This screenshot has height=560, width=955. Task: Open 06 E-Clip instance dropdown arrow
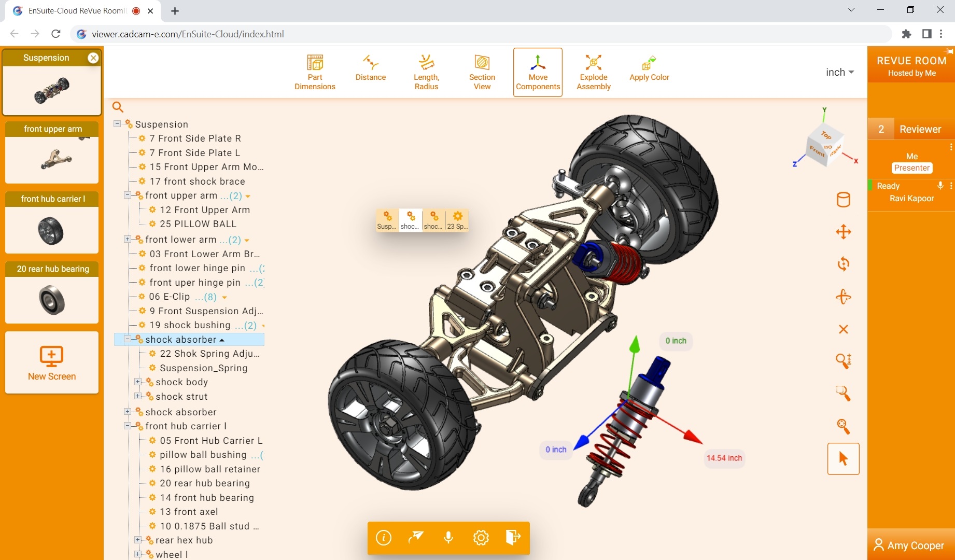[224, 297]
